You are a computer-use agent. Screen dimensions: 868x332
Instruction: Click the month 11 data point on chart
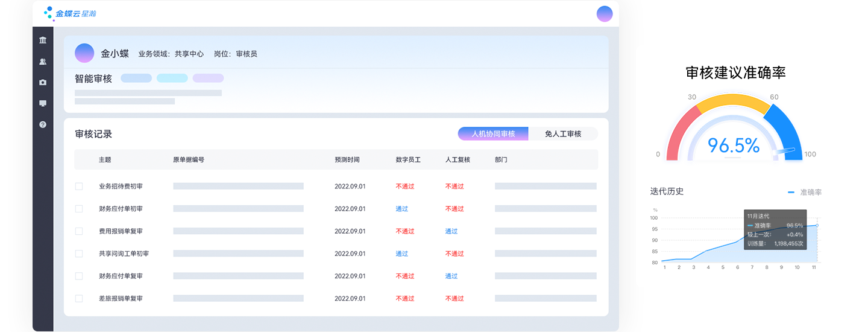817,225
